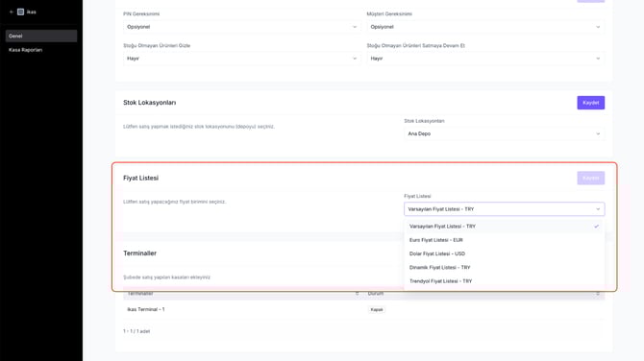Image resolution: width=644 pixels, height=361 pixels.
Task: Collapse the Fiyat Listesi dropdown chevron
Action: pyautogui.click(x=598, y=209)
